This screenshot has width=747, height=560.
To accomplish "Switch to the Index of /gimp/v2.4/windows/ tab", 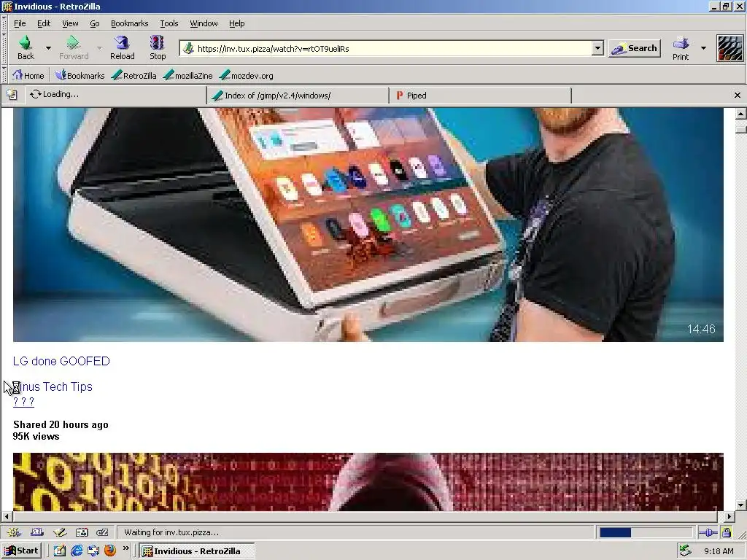I will (298, 96).
